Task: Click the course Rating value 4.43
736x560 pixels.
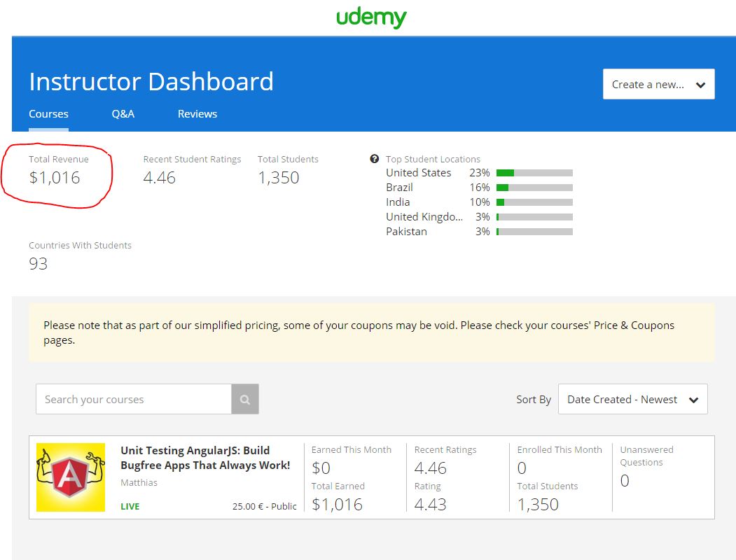Action: [x=431, y=505]
